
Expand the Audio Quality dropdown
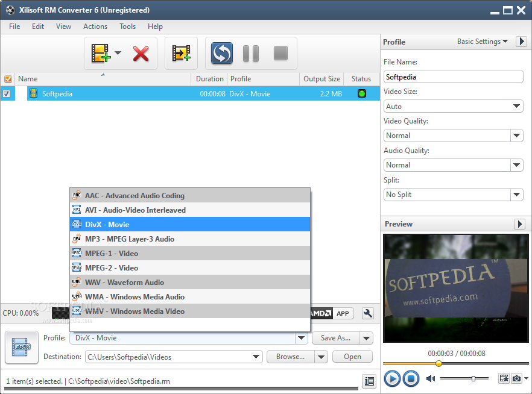pyautogui.click(x=516, y=165)
